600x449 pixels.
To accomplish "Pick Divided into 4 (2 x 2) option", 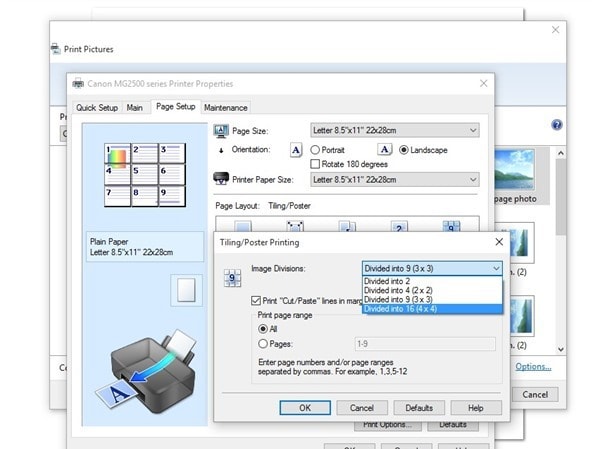I will click(x=432, y=290).
